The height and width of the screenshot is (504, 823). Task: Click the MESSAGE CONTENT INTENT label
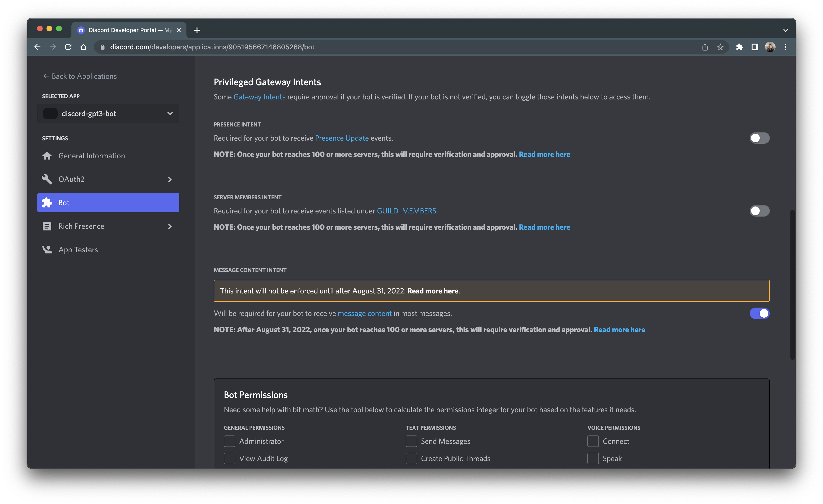click(250, 270)
